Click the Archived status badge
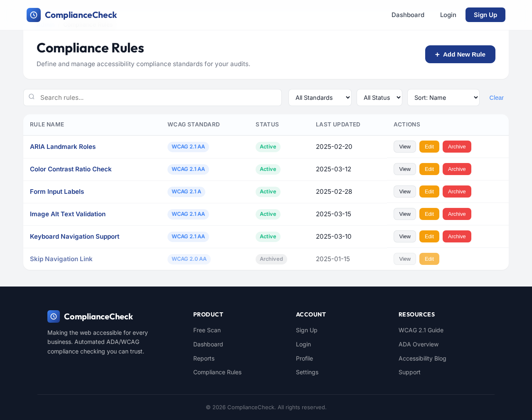This screenshot has height=420, width=532. point(271,259)
